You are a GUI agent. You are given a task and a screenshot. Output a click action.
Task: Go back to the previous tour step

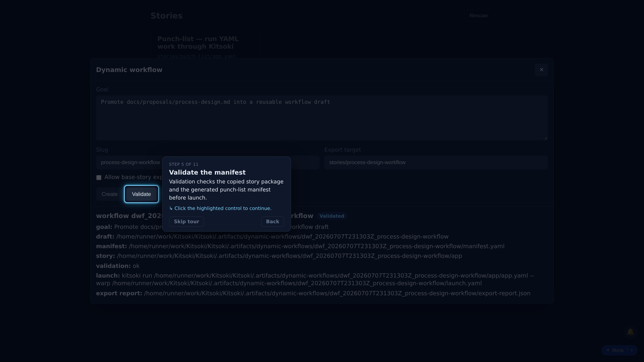click(x=272, y=222)
